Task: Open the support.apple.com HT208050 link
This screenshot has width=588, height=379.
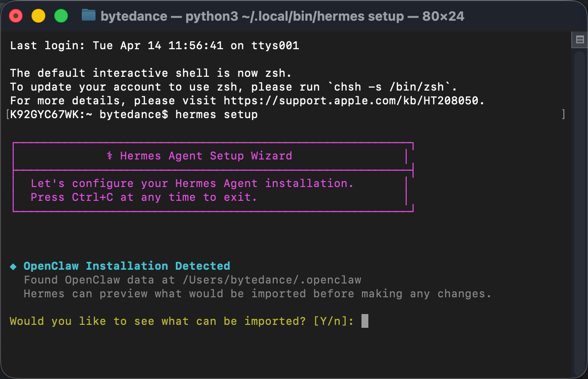Action: coord(354,101)
